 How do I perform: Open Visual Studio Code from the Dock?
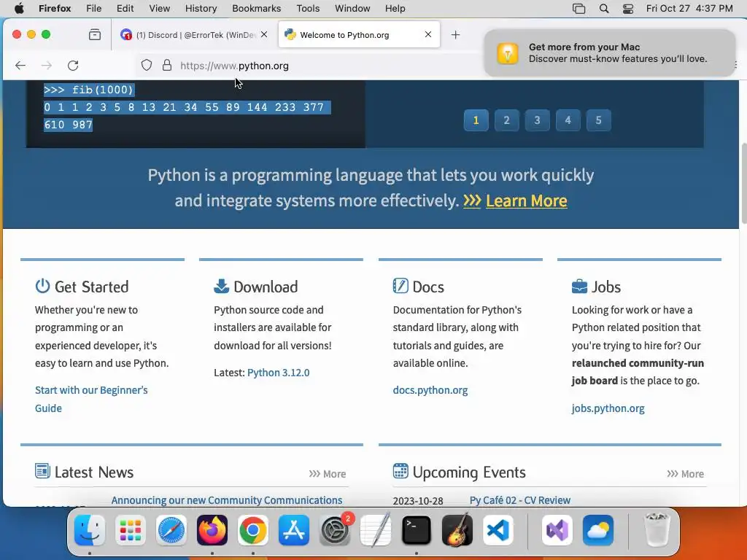click(x=498, y=530)
